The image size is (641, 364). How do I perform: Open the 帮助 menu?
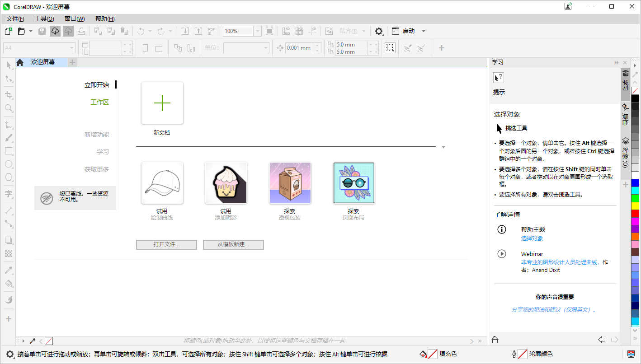[105, 19]
